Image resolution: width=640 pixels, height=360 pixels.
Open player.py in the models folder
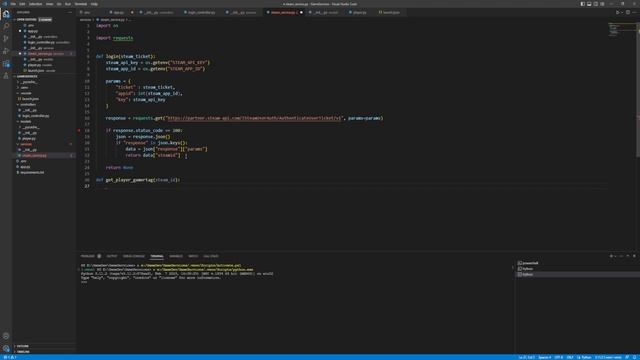(29, 138)
